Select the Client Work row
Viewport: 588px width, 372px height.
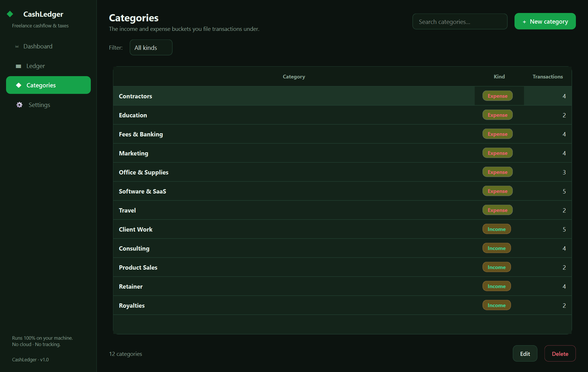coord(342,229)
